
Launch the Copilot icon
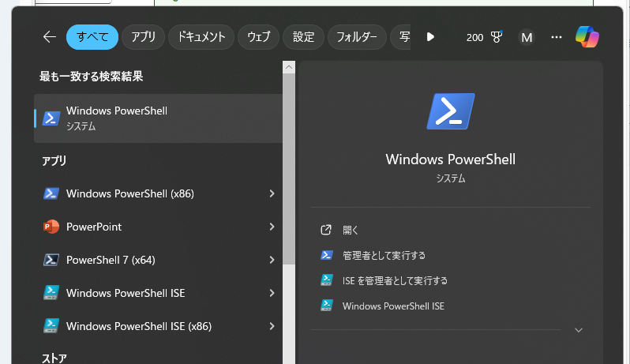[587, 37]
